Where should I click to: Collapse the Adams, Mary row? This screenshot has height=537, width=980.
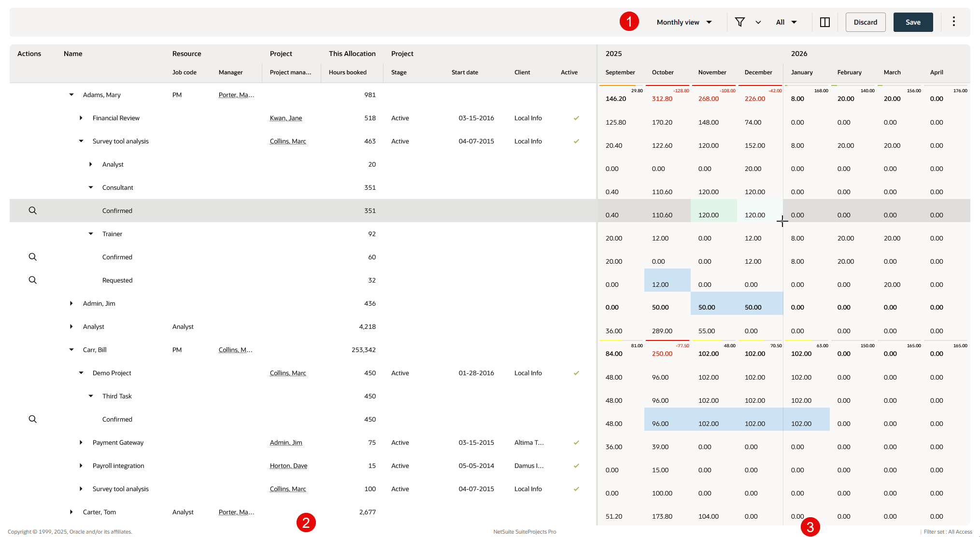coord(71,95)
